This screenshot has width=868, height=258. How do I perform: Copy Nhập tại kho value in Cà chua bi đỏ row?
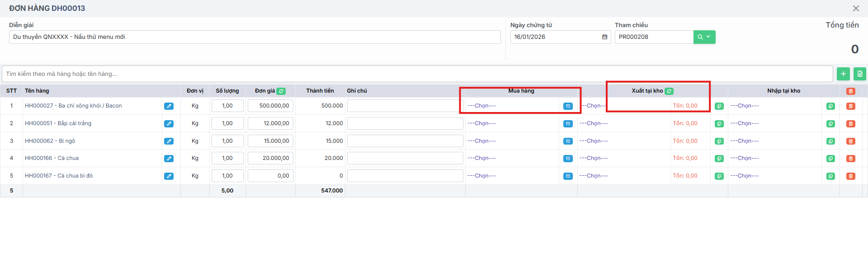[x=830, y=176]
